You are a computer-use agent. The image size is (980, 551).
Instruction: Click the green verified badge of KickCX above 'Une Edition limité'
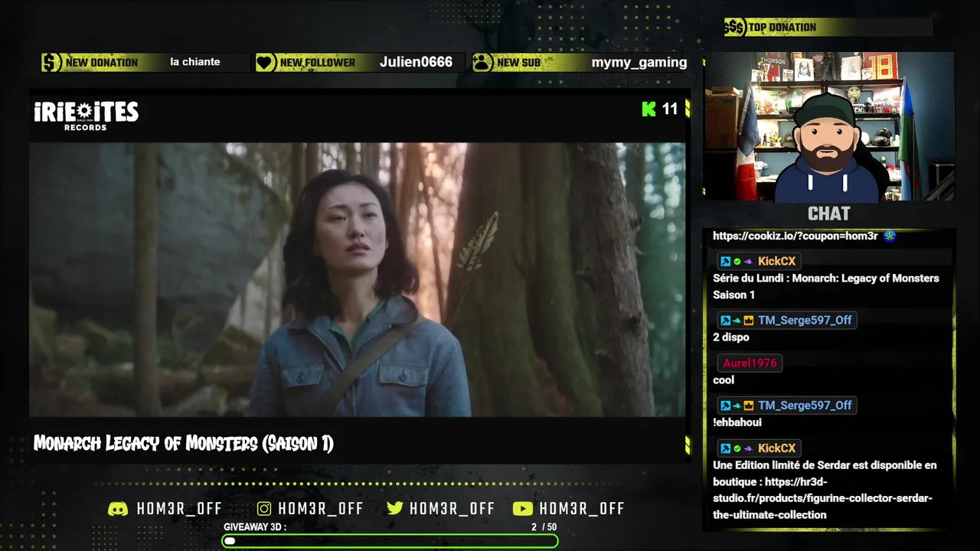click(737, 448)
